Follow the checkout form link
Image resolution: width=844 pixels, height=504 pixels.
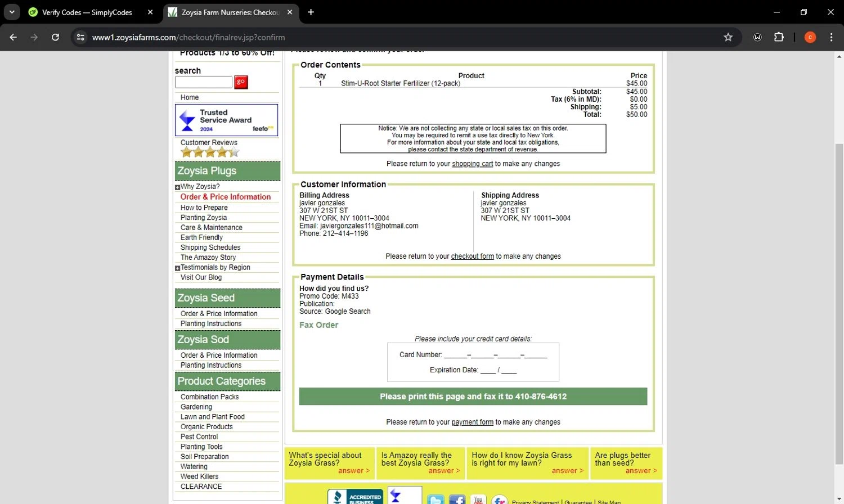click(472, 256)
